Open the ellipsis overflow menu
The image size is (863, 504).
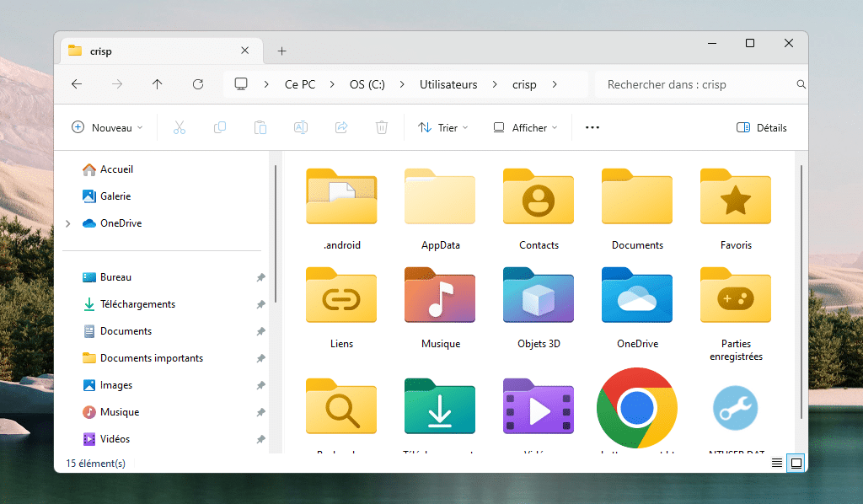[x=592, y=127]
